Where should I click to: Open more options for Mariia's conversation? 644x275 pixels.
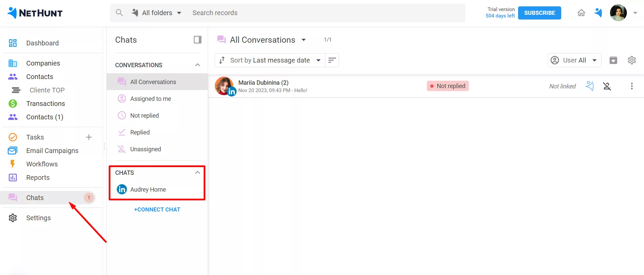coord(632,86)
